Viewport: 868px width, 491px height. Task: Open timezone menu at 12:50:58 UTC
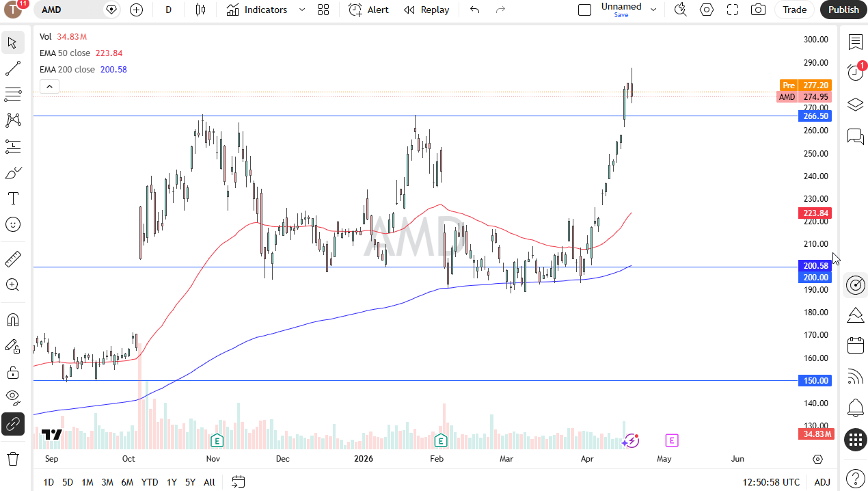tap(772, 482)
